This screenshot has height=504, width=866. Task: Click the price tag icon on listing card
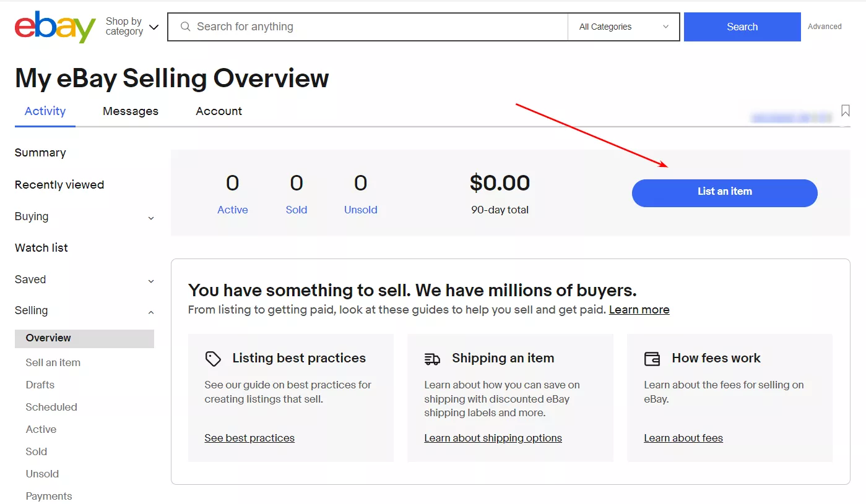click(213, 359)
